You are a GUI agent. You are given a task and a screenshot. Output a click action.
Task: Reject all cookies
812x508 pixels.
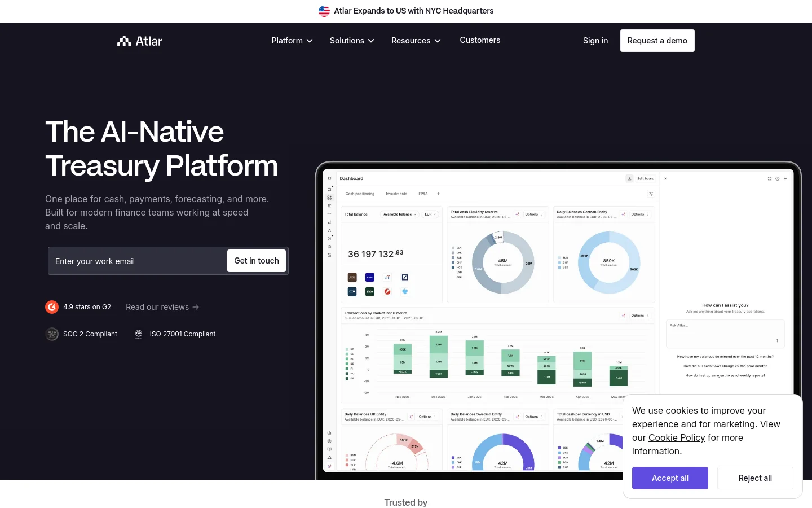pyautogui.click(x=755, y=478)
